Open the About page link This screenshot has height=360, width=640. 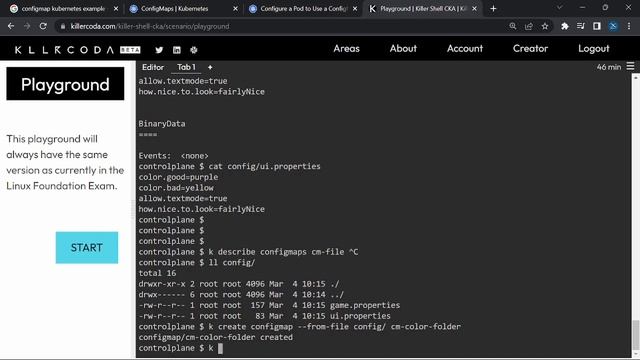click(403, 49)
